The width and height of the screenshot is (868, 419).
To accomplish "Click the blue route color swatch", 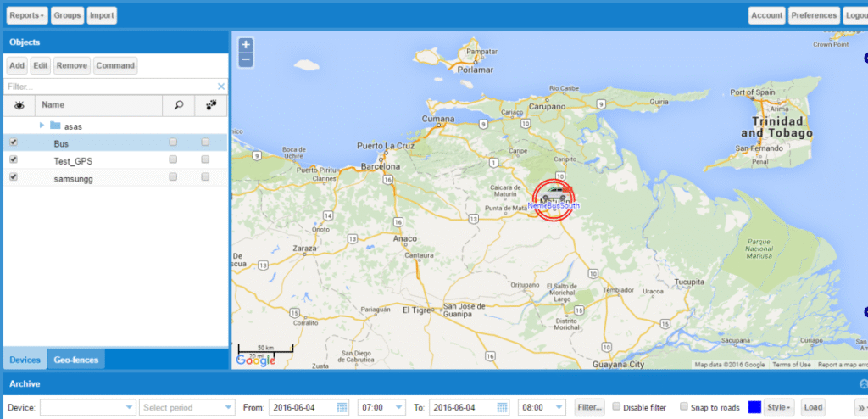I will point(754,408).
